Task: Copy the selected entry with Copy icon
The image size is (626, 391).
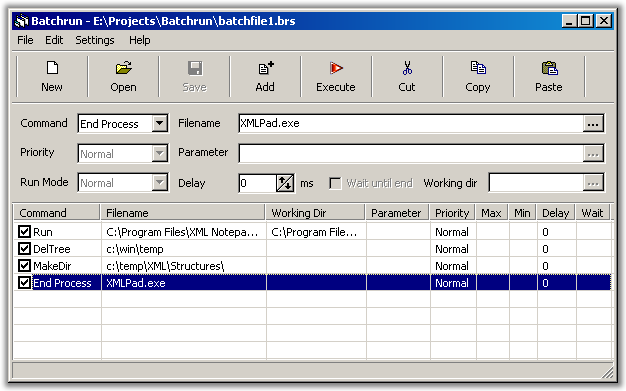Action: click(x=478, y=68)
